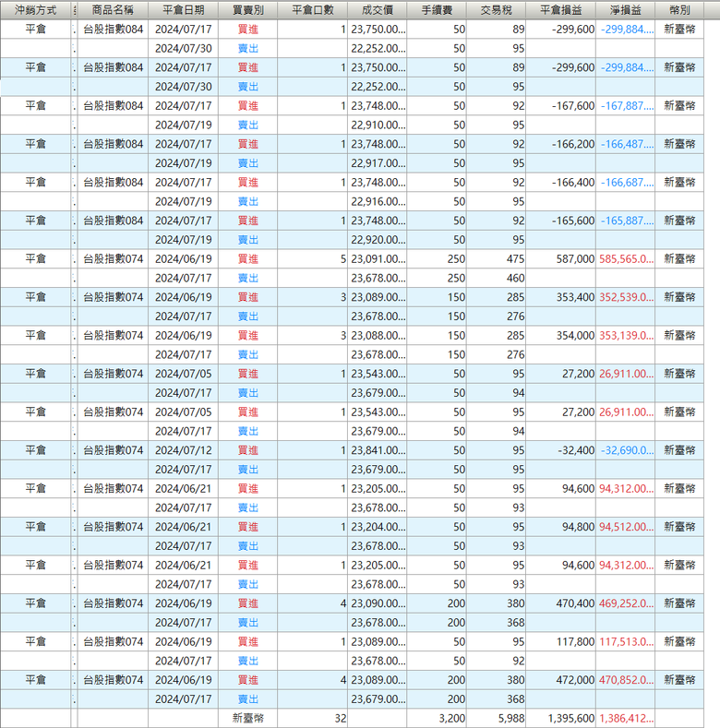720x728 pixels.
Task: Click the 117,513 net profit value
Action: (626, 641)
